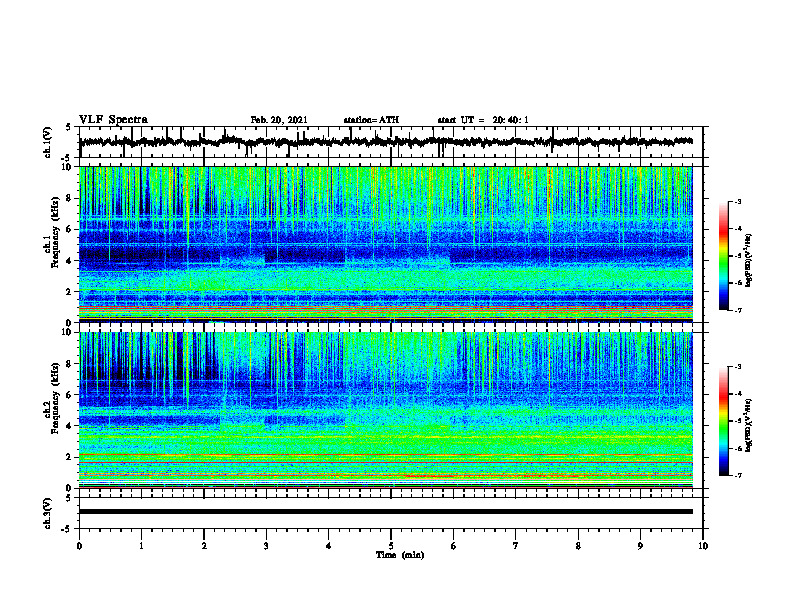Click the "-7" tick on ch.2 color bar
Screen dimensions: 792x612
click(737, 476)
